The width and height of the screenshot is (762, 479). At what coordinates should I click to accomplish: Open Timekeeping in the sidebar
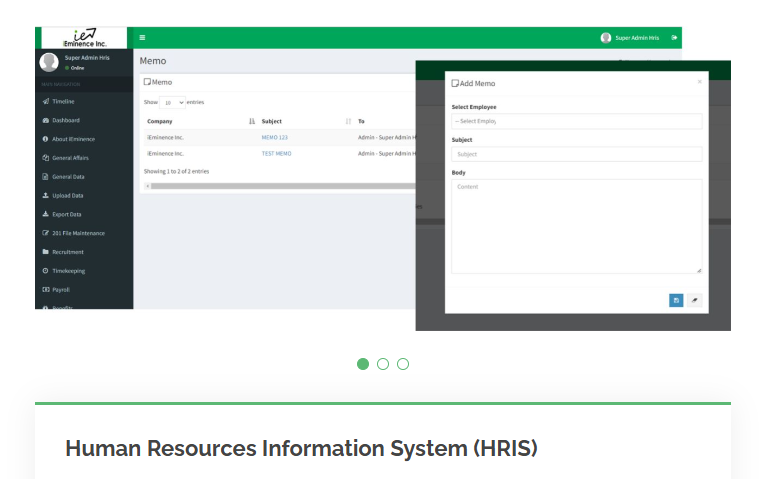(69, 271)
